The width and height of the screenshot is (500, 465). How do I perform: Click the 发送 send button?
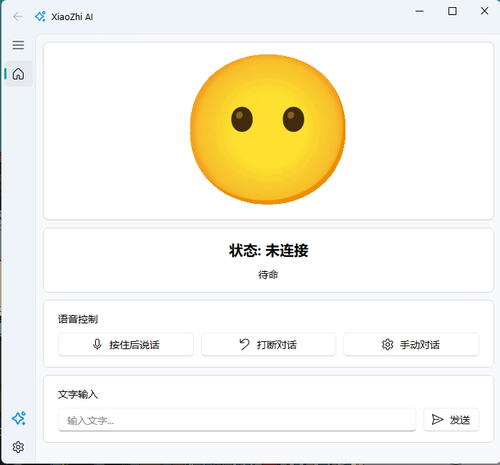click(x=451, y=420)
